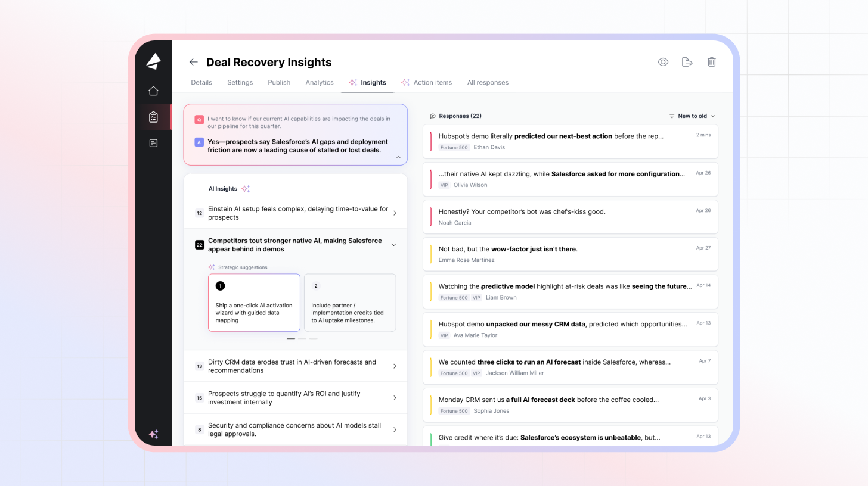Click the sparkle AI icon at sidebar bottom
The height and width of the screenshot is (486, 868).
[153, 434]
